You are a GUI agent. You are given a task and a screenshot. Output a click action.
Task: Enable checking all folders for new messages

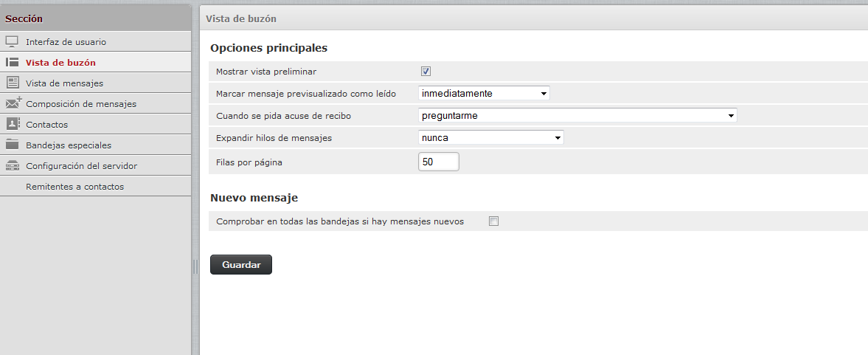[x=494, y=221]
